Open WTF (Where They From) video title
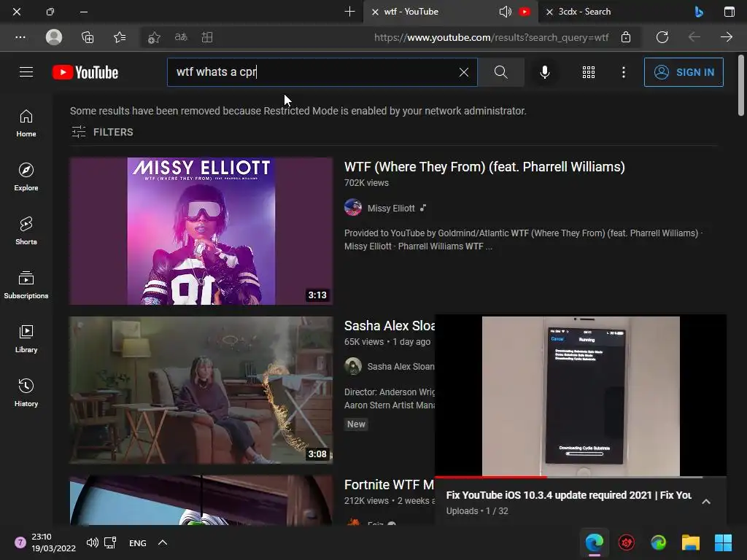Screen dimensions: 747x560 (x=484, y=167)
